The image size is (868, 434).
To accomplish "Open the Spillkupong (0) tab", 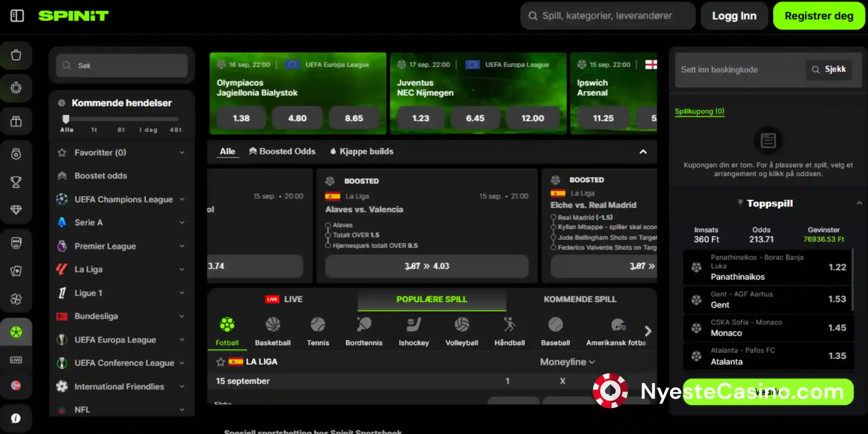I will (x=699, y=111).
